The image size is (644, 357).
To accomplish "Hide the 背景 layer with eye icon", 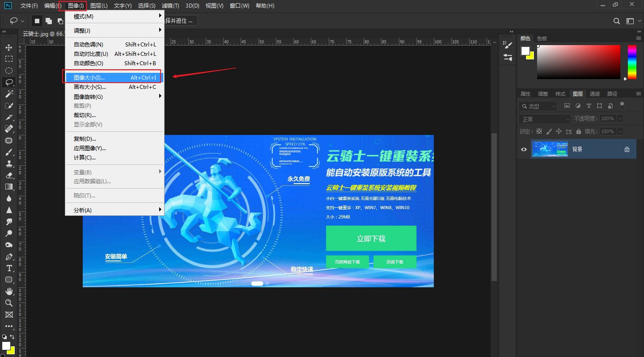I will click(524, 149).
